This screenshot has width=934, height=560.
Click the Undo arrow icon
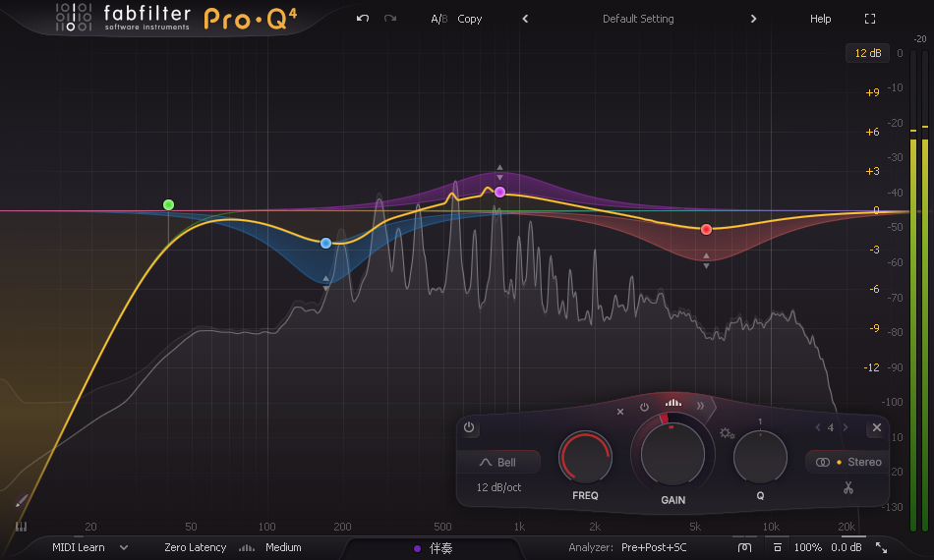pos(363,19)
